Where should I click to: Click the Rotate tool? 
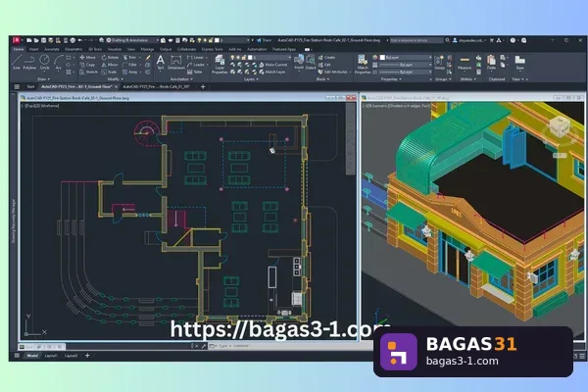tap(110, 58)
